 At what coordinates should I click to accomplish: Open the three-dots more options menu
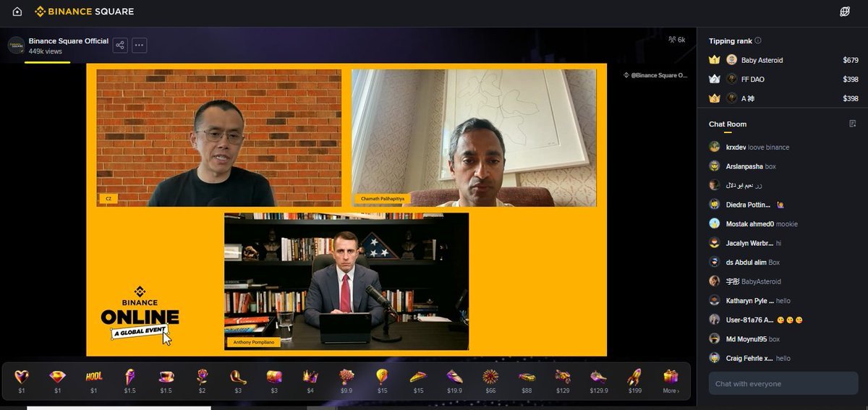click(140, 46)
